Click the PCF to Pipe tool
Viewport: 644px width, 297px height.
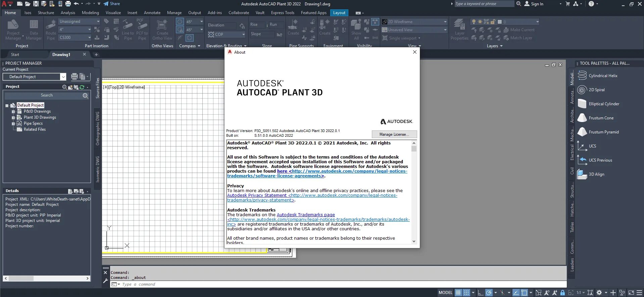(x=142, y=29)
